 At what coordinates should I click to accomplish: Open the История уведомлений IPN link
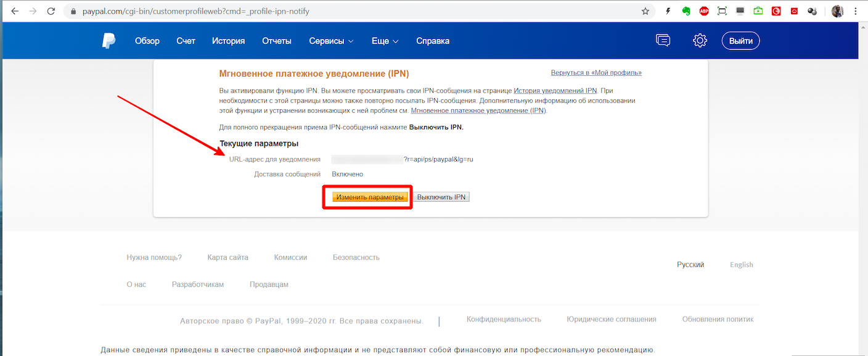click(555, 91)
